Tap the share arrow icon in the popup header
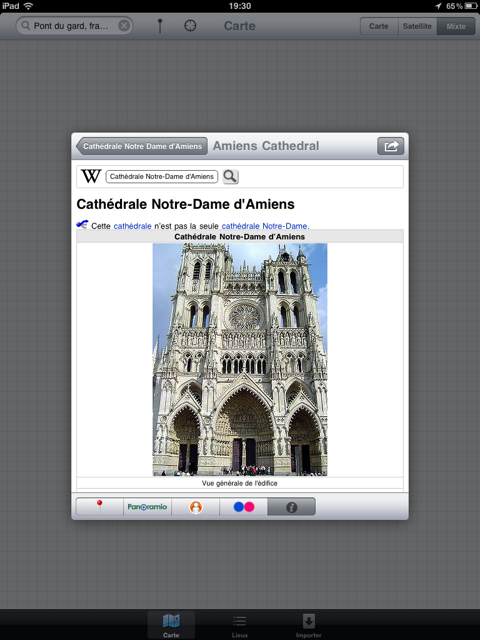This screenshot has height=640, width=480. 391,146
